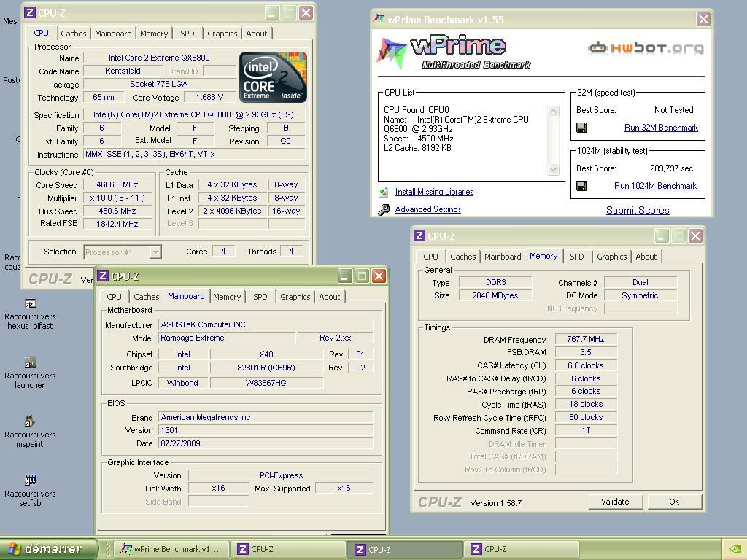This screenshot has height=560, width=747.
Task: Click the LPCIO chip value W83667HG
Action: pos(266,383)
